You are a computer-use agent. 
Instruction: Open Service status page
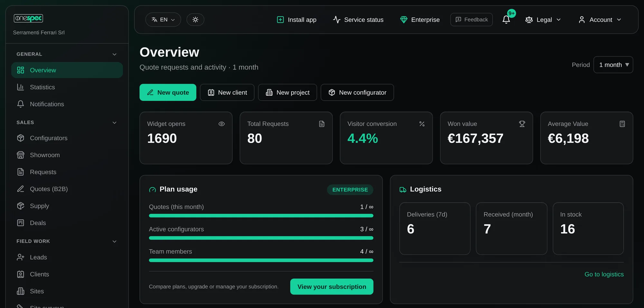pos(358,20)
